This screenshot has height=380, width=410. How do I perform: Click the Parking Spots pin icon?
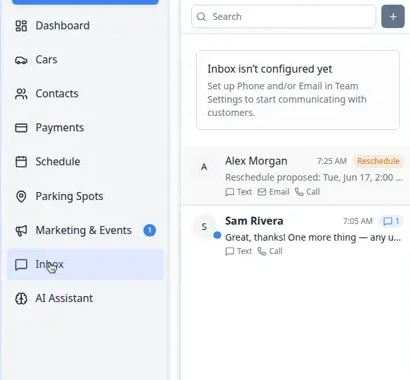pyautogui.click(x=21, y=196)
